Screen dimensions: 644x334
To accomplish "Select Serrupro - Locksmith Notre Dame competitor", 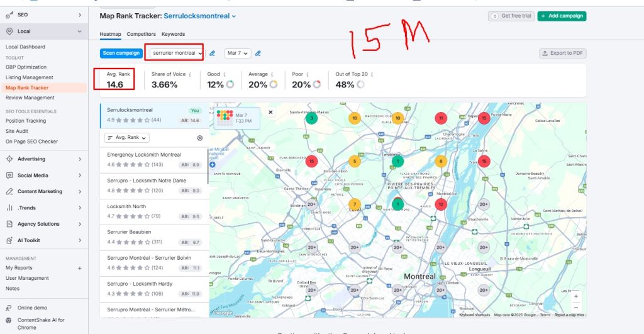I will (x=154, y=186).
